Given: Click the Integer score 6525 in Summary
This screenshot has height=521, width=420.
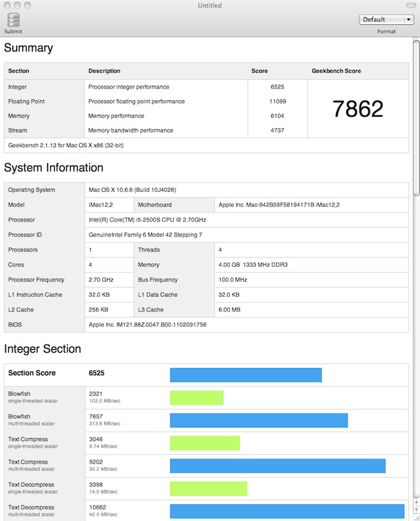Looking at the screenshot, I should [x=277, y=87].
